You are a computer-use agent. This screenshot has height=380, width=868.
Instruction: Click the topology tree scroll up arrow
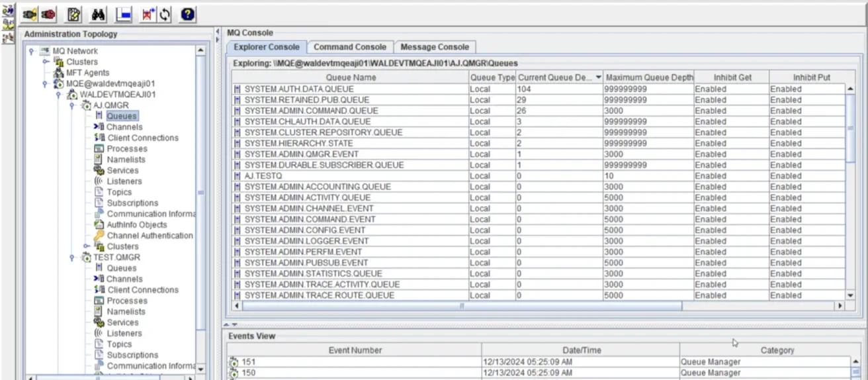(200, 50)
